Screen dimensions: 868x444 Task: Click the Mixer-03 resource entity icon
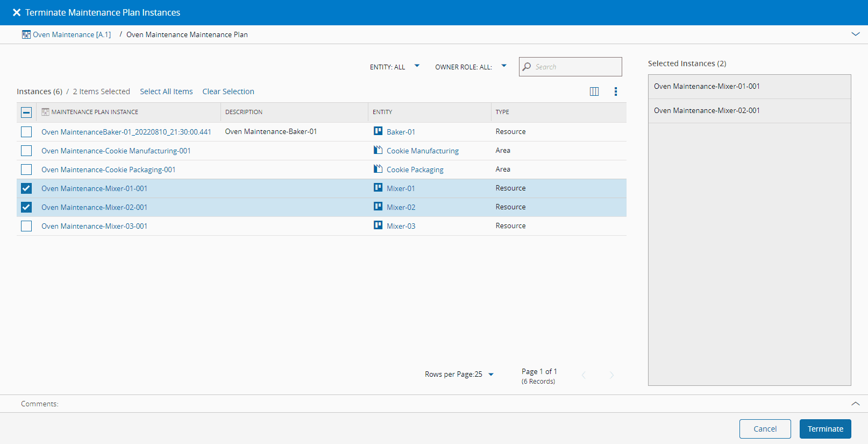pos(378,225)
